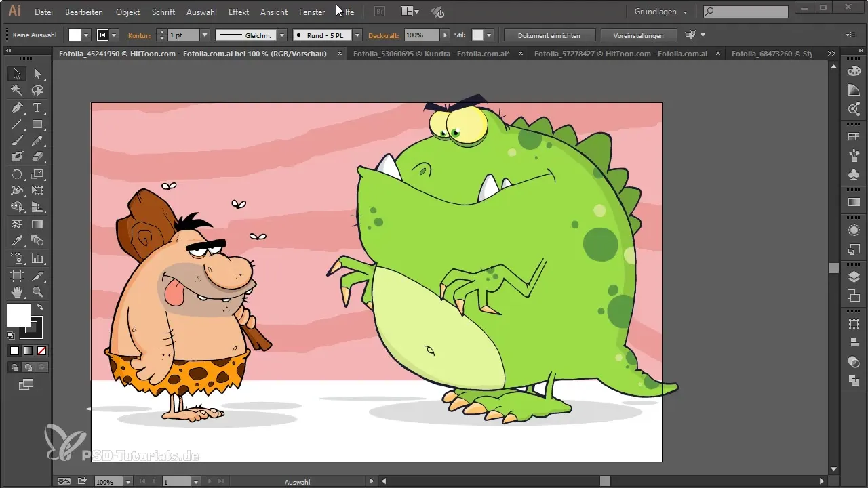Expand the Deckkraft opacity slider arrow
Viewport: 868px width, 488px height.
point(446,35)
